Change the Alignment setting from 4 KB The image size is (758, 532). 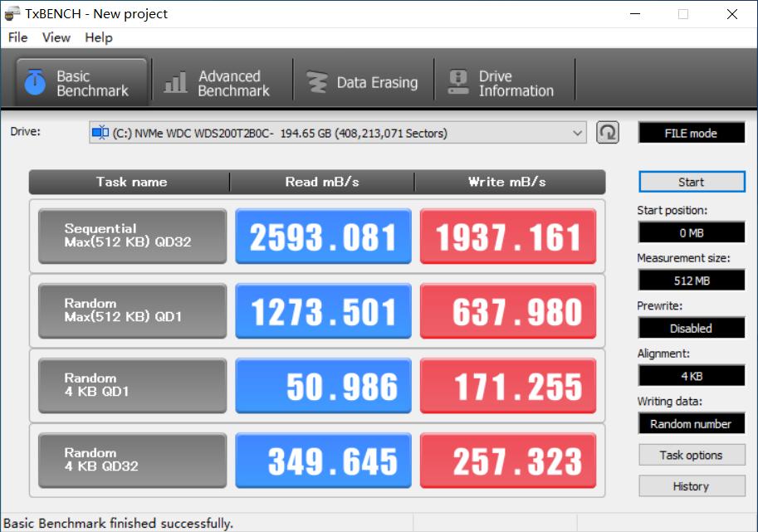click(x=691, y=375)
